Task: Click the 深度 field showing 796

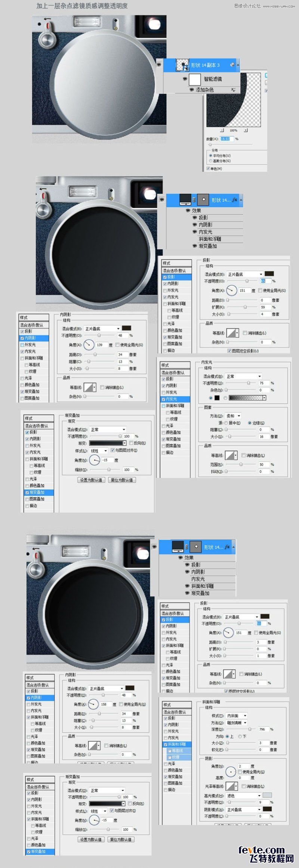Action: (263, 729)
